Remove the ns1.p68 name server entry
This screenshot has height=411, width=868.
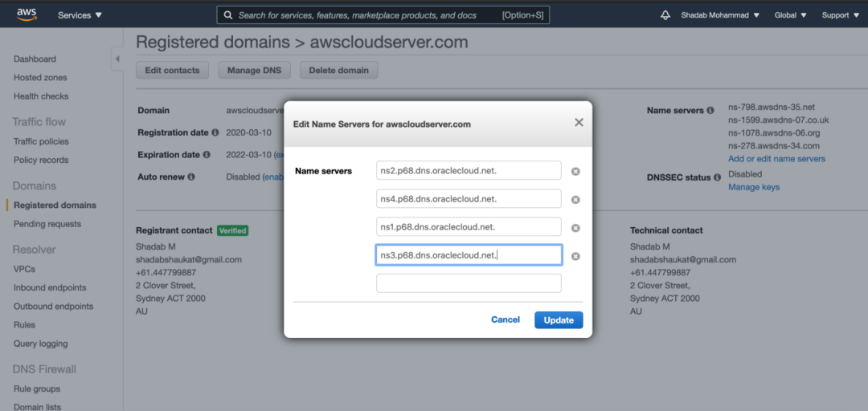575,228
